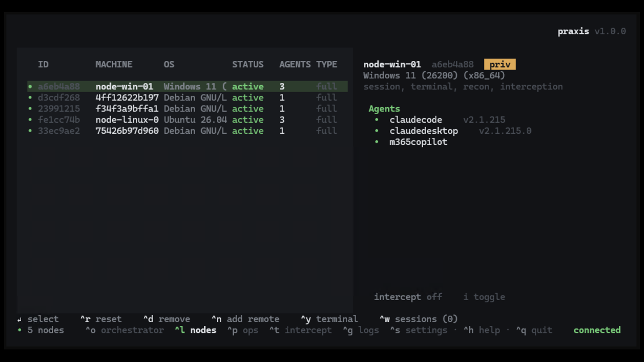This screenshot has width=644, height=362.
Task: Click the green status dot beside d3cdf268
Action: pos(30,98)
